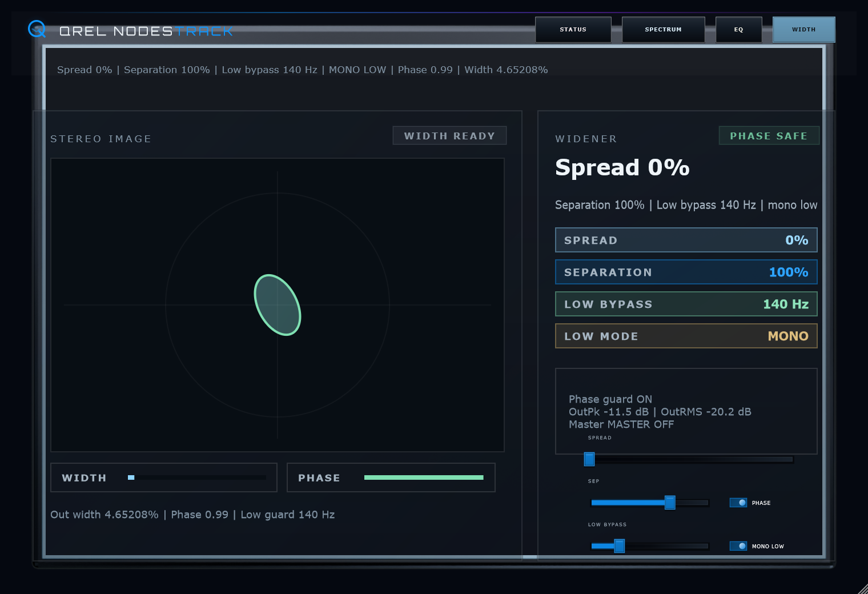868x594 pixels.
Task: Click 'Out width 4.65208%' status line
Action: pyautogui.click(x=192, y=515)
